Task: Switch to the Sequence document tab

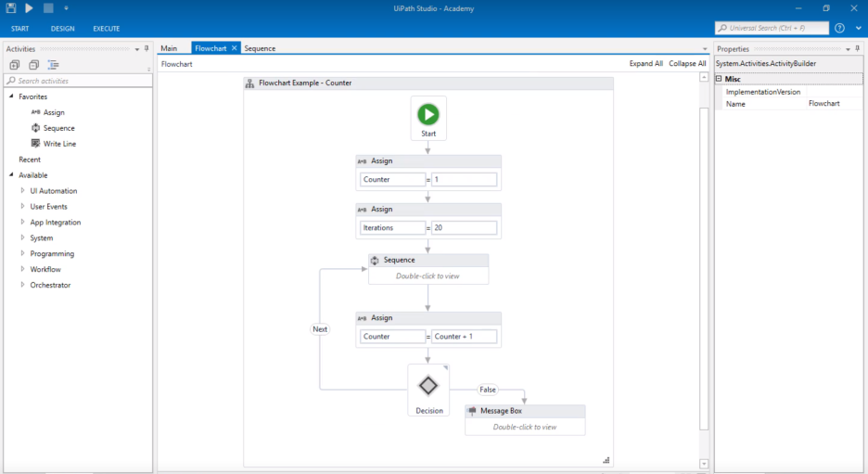Action: click(260, 48)
